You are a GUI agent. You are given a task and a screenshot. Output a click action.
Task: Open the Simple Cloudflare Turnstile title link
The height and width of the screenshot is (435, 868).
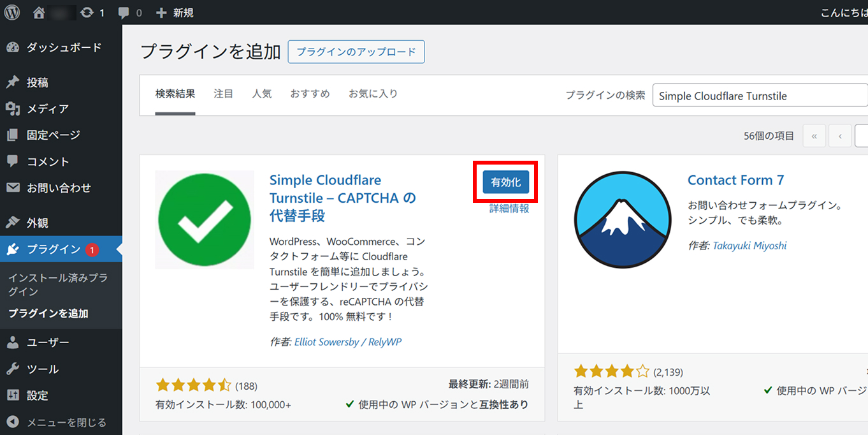[x=343, y=198]
